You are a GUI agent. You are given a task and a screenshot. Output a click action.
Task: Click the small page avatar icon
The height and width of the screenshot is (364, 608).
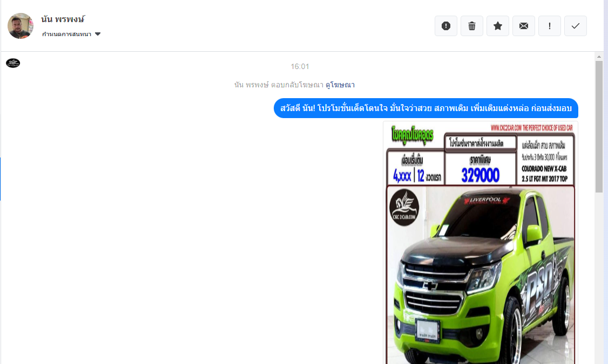click(13, 63)
